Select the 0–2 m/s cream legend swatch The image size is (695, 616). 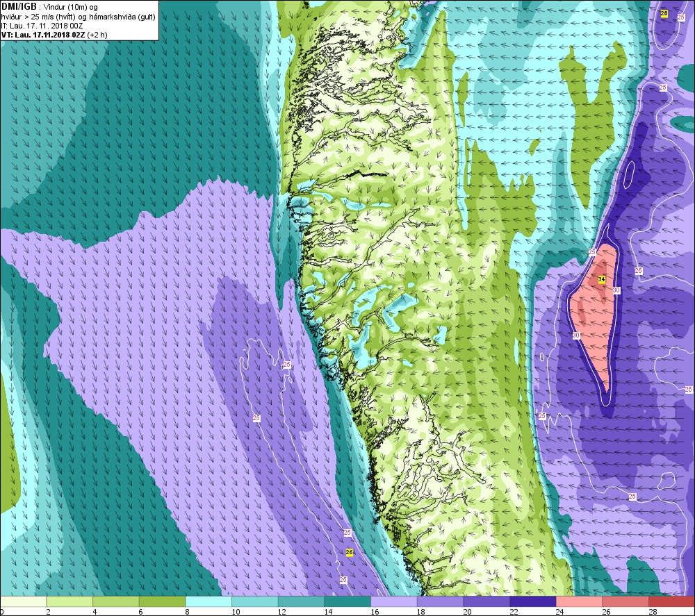[x=23, y=601]
